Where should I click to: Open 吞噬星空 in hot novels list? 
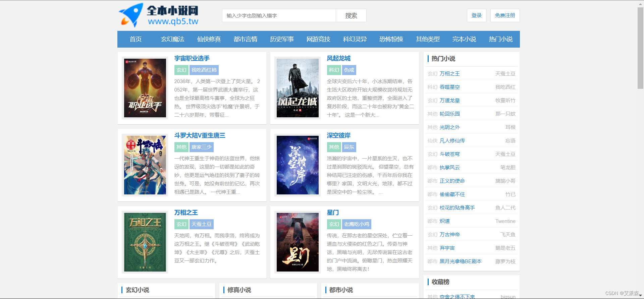(x=449, y=87)
